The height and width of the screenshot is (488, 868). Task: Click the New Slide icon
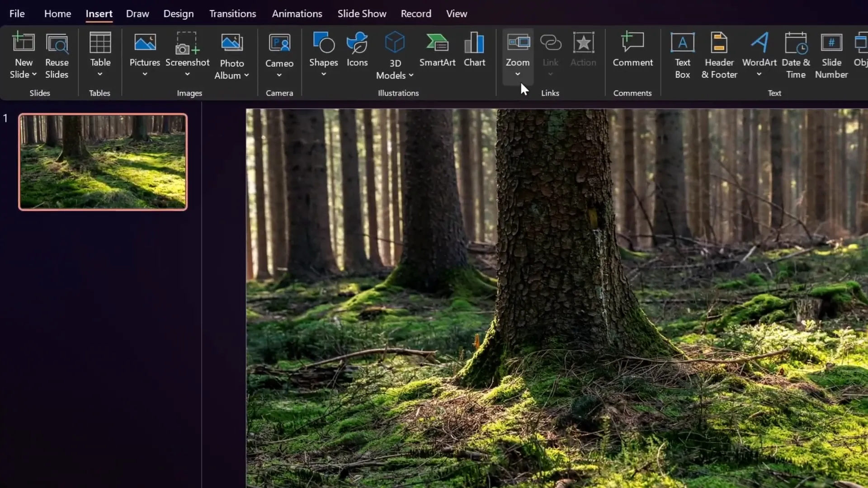[x=23, y=42]
